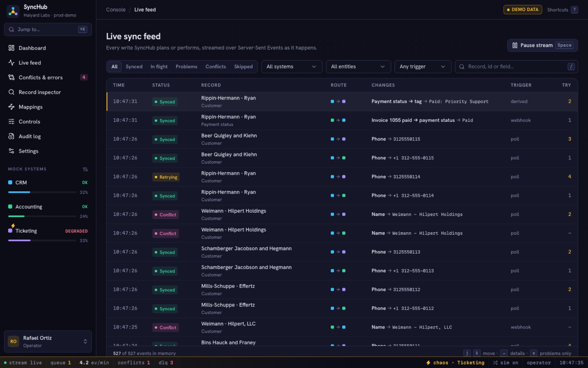Select the In flight filter tab
The height and width of the screenshot is (368, 588).
[x=159, y=67]
